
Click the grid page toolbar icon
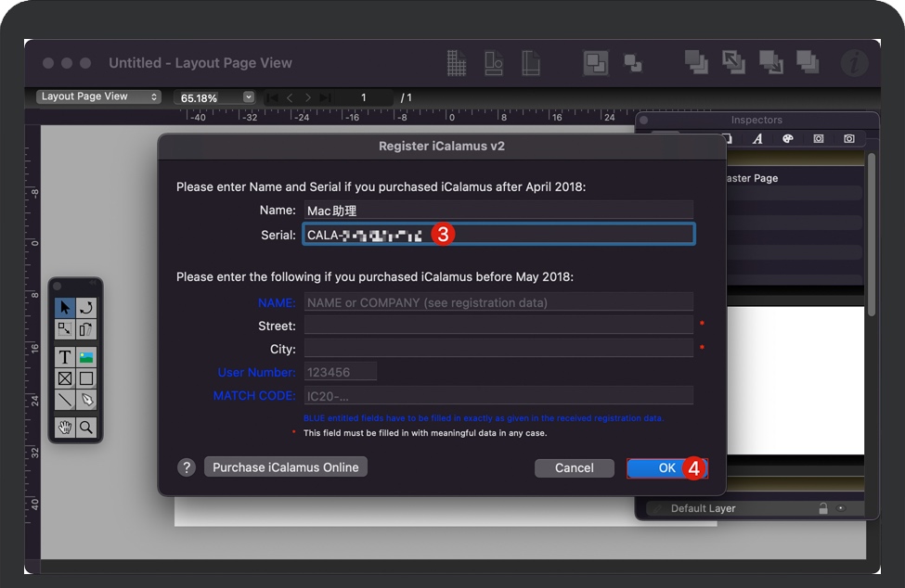[457, 63]
